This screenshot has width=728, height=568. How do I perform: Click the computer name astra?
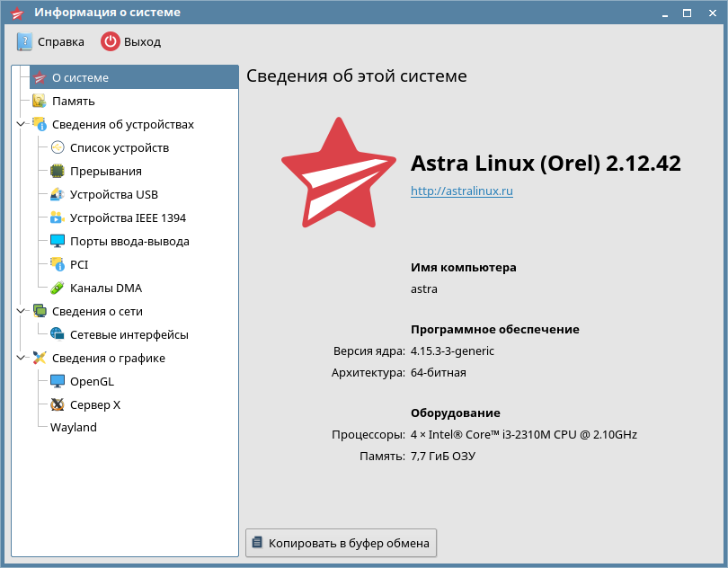click(x=424, y=288)
